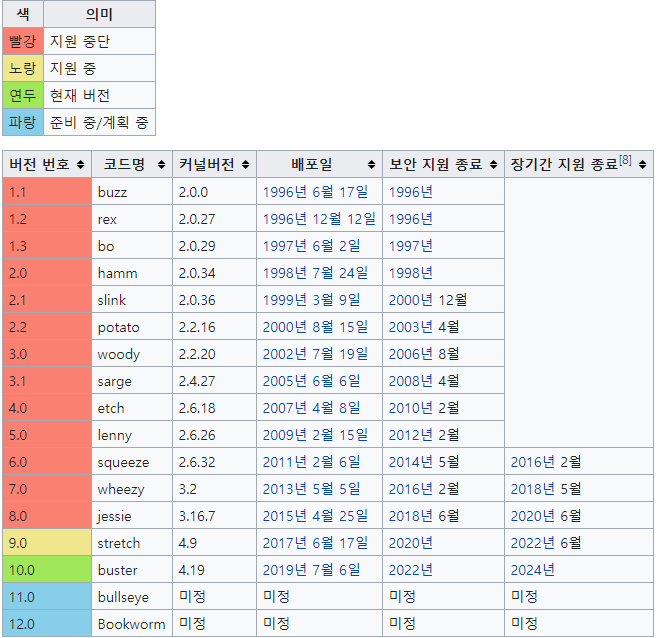657x638 pixels.
Task: Open the 2015년 4월 25일 link
Action: [x=315, y=516]
